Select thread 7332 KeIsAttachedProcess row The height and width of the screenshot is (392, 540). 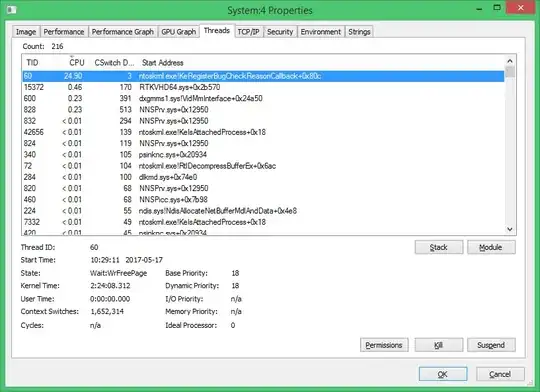coord(263,222)
